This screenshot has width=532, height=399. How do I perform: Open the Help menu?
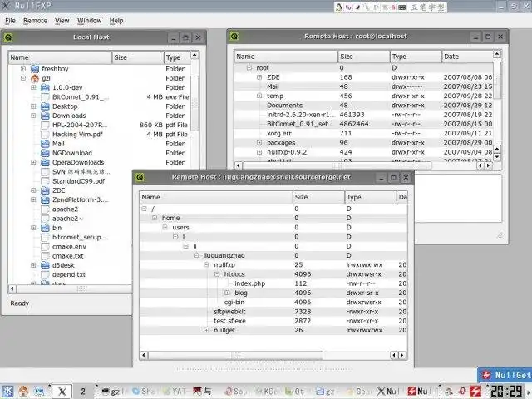click(x=116, y=21)
